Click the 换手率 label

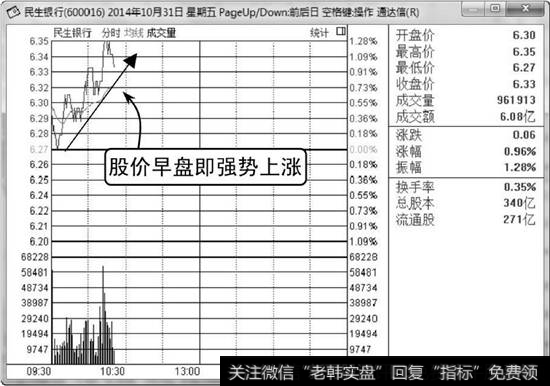[x=415, y=187]
